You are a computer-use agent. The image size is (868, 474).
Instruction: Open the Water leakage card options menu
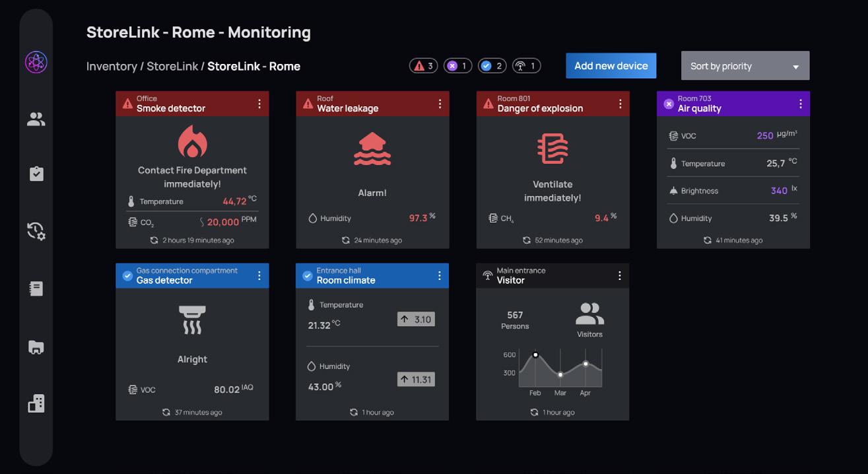tap(440, 104)
